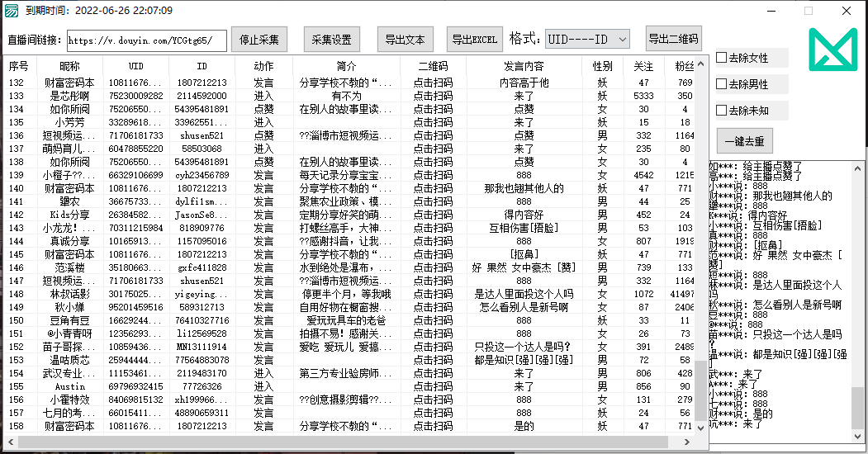
Task: Click the 关注 column header
Action: (x=643, y=66)
